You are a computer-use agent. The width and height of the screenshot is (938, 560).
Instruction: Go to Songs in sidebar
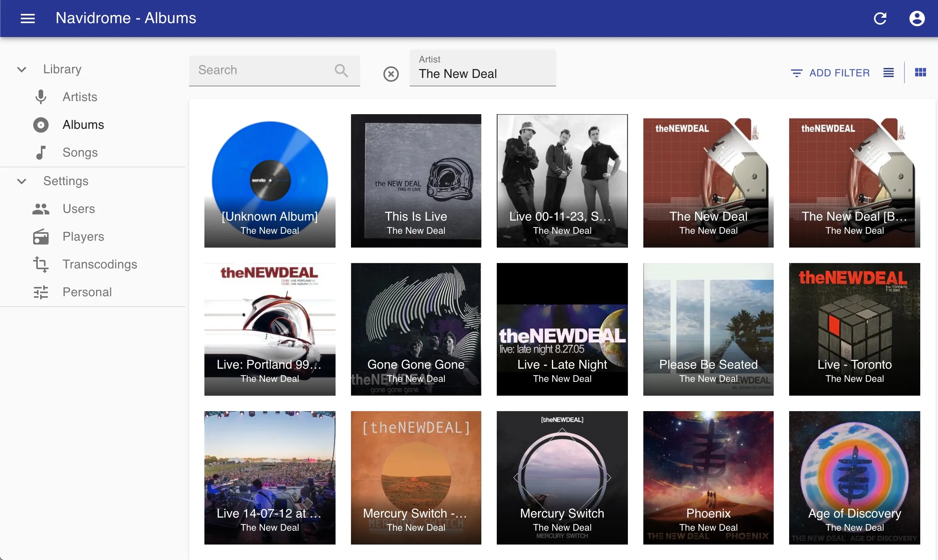pos(80,152)
